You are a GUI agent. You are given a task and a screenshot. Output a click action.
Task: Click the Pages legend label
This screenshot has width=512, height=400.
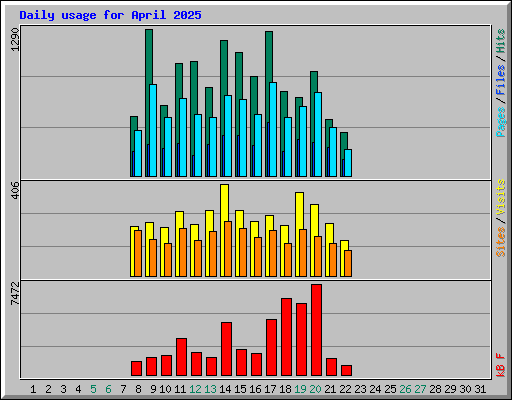[x=501, y=122]
